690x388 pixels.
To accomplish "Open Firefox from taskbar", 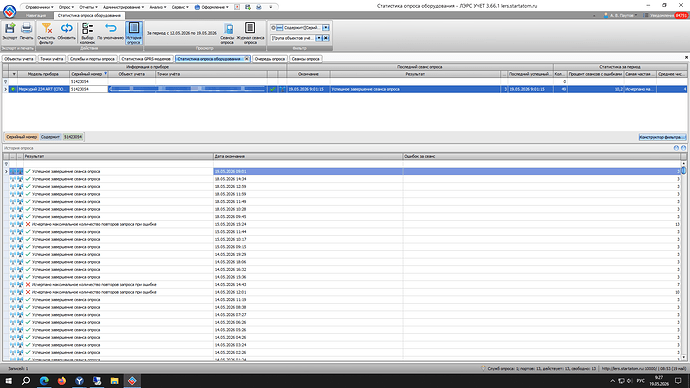I will (62, 381).
